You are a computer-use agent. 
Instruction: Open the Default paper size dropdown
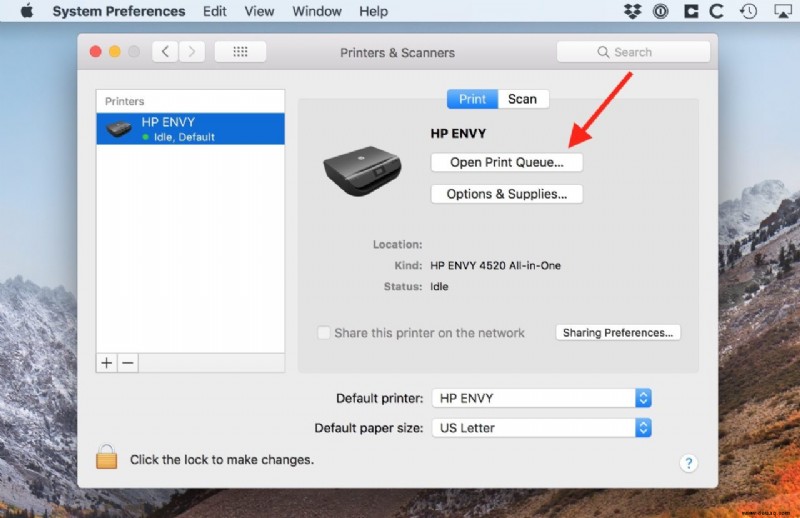541,428
